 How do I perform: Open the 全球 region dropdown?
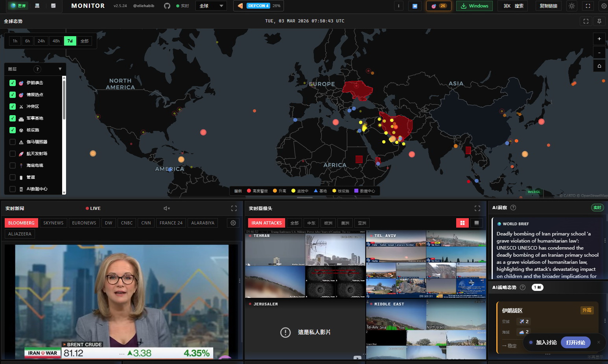pyautogui.click(x=211, y=6)
